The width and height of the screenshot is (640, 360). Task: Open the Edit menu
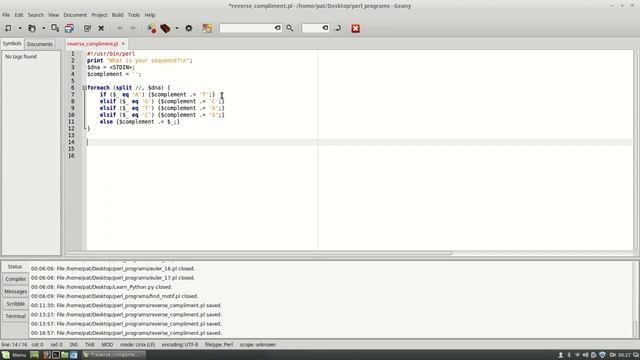point(19,15)
